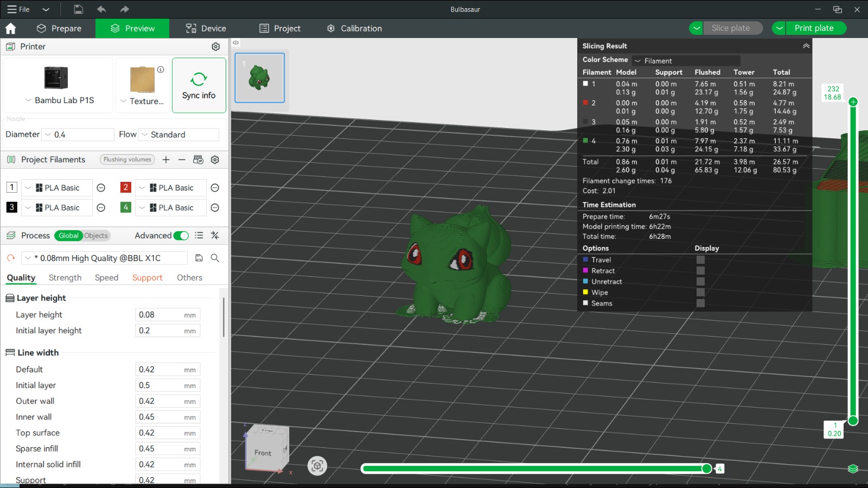Image resolution: width=868 pixels, height=488 pixels.
Task: Click the undo arrow in the title bar
Action: coord(101,9)
